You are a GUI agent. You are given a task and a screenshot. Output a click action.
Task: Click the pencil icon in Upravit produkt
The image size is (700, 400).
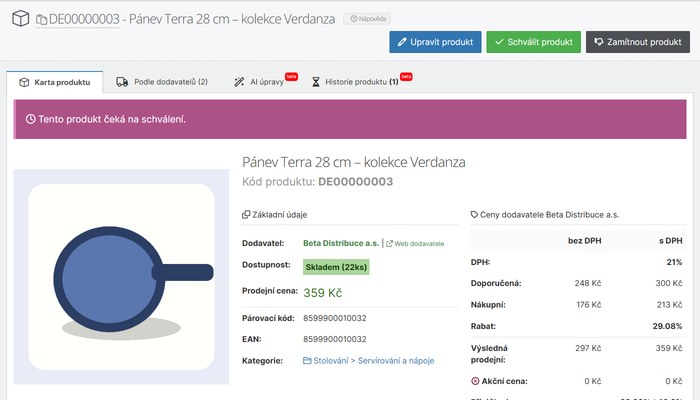pos(402,42)
